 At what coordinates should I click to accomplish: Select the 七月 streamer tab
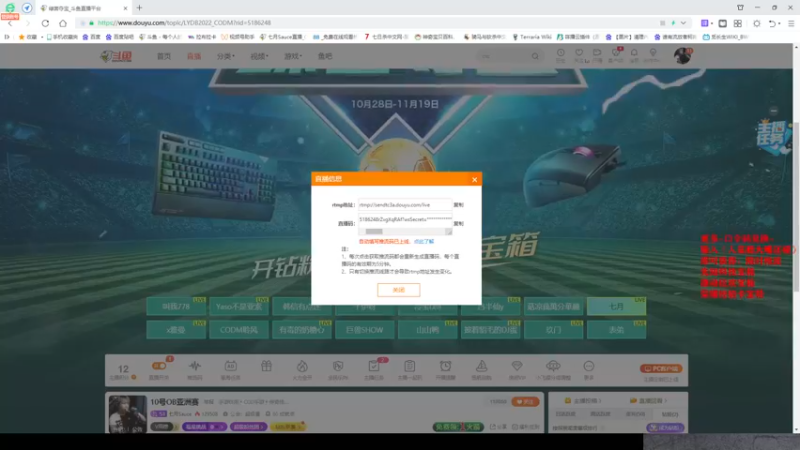(616, 307)
